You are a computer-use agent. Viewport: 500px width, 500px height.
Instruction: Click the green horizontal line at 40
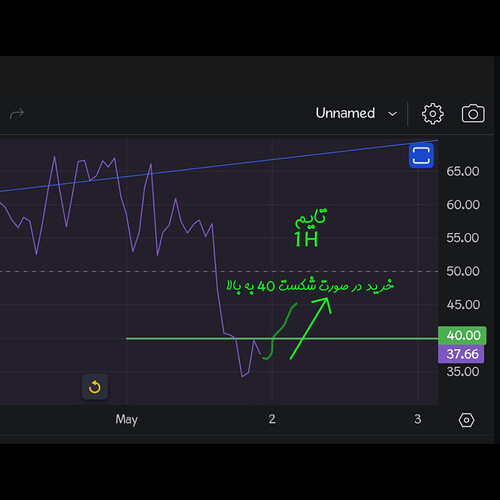pos(187,339)
